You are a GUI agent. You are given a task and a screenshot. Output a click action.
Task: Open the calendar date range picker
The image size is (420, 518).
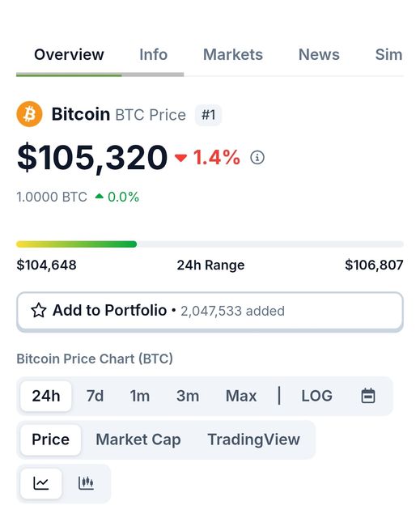368,396
